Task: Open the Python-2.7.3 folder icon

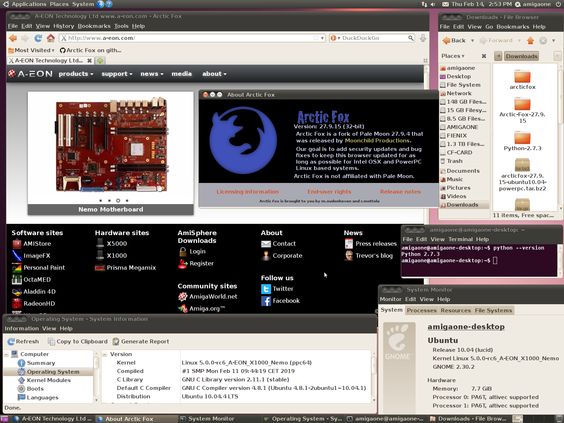Action: [x=522, y=138]
